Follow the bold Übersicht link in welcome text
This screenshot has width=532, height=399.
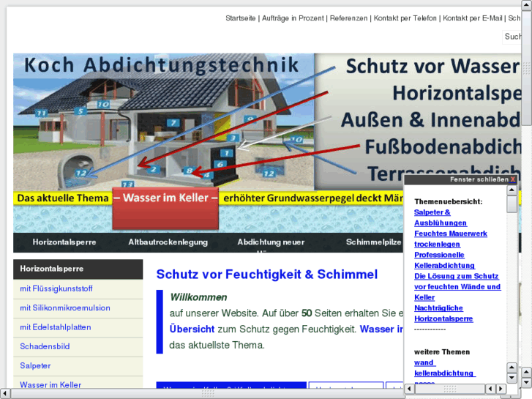click(192, 329)
